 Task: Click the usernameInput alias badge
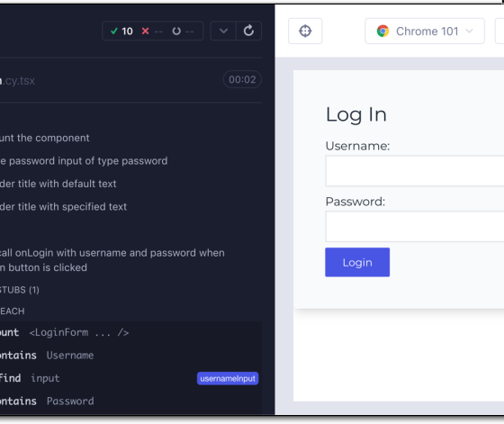click(228, 378)
